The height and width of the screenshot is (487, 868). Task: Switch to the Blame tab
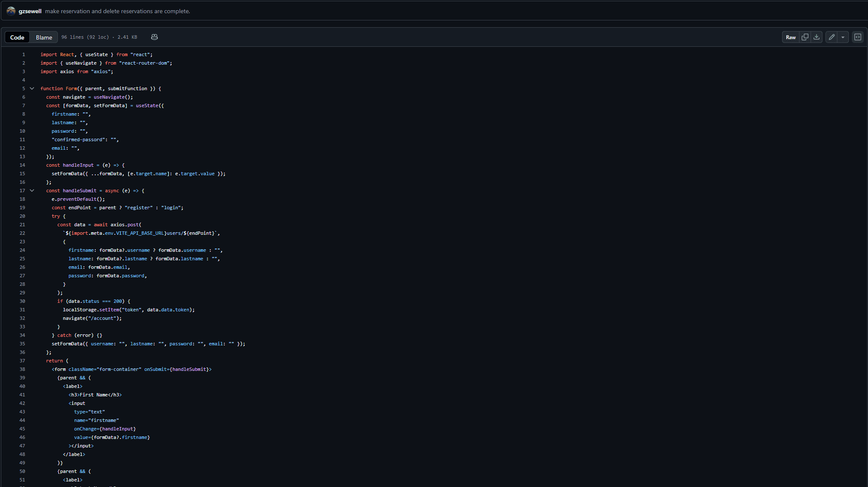(x=44, y=37)
